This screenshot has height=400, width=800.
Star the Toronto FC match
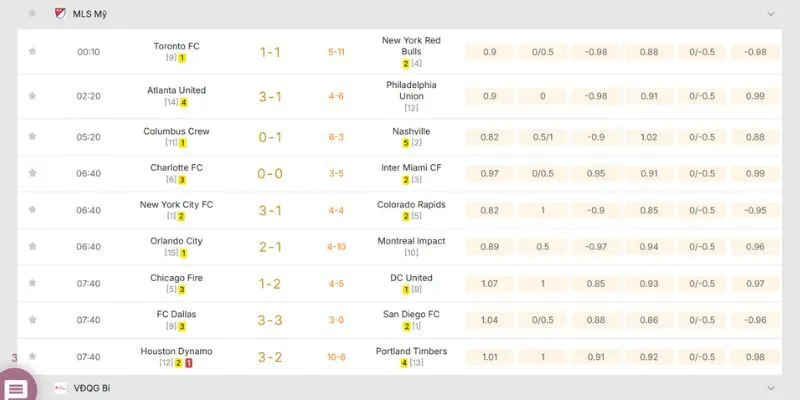tap(32, 51)
